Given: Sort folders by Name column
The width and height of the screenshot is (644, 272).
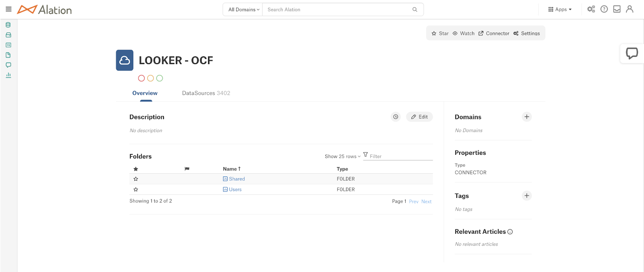Looking at the screenshot, I should (x=232, y=169).
